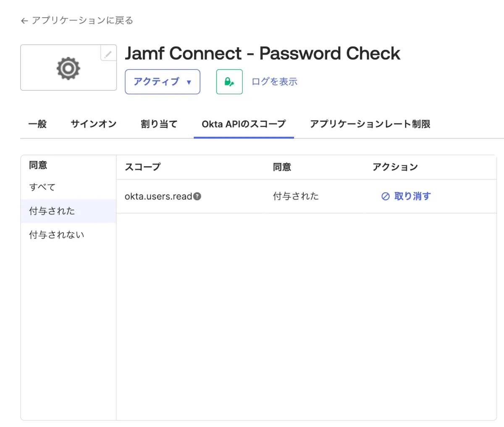The height and width of the screenshot is (427, 504).
Task: Open the ログを表示 link
Action: pyautogui.click(x=274, y=81)
